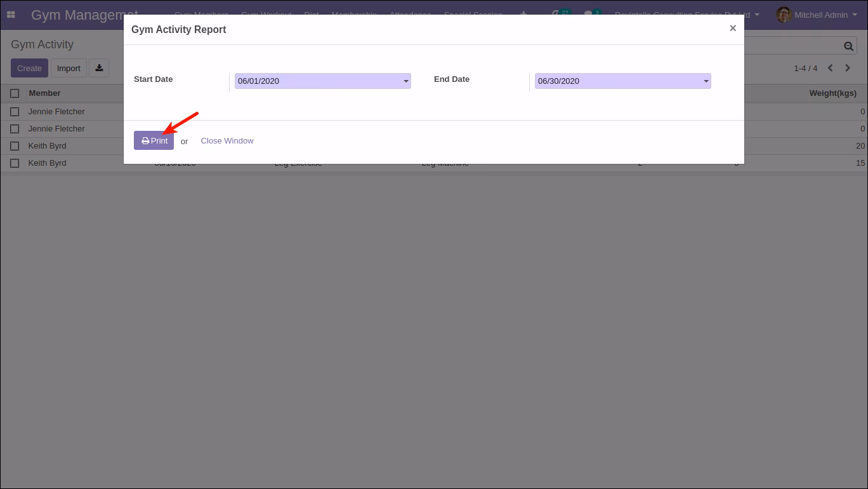The width and height of the screenshot is (868, 489).
Task: Click the Print button
Action: click(x=154, y=140)
